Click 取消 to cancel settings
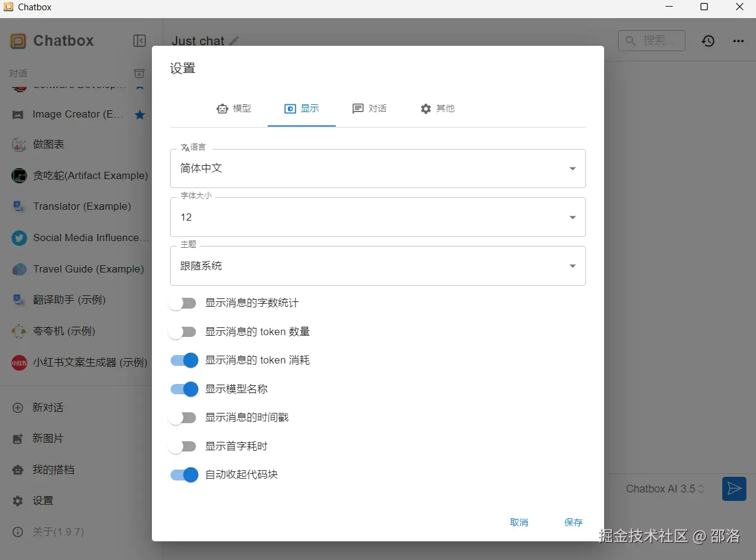 pyautogui.click(x=519, y=523)
